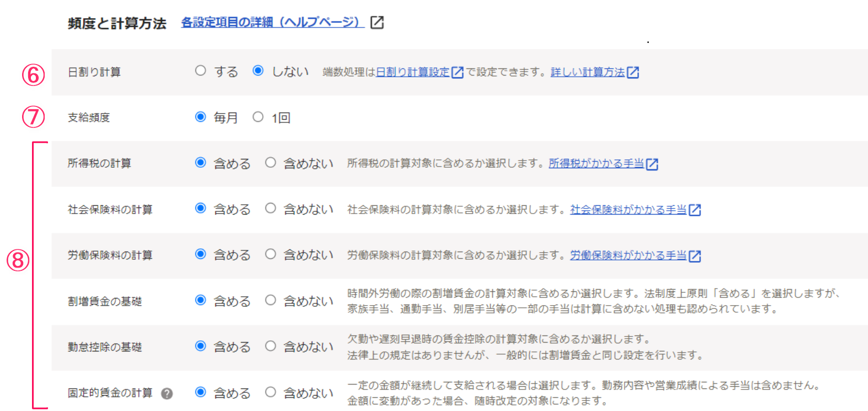Select 含める for 割増賃金の基礎
868x411 pixels.
pos(200,300)
